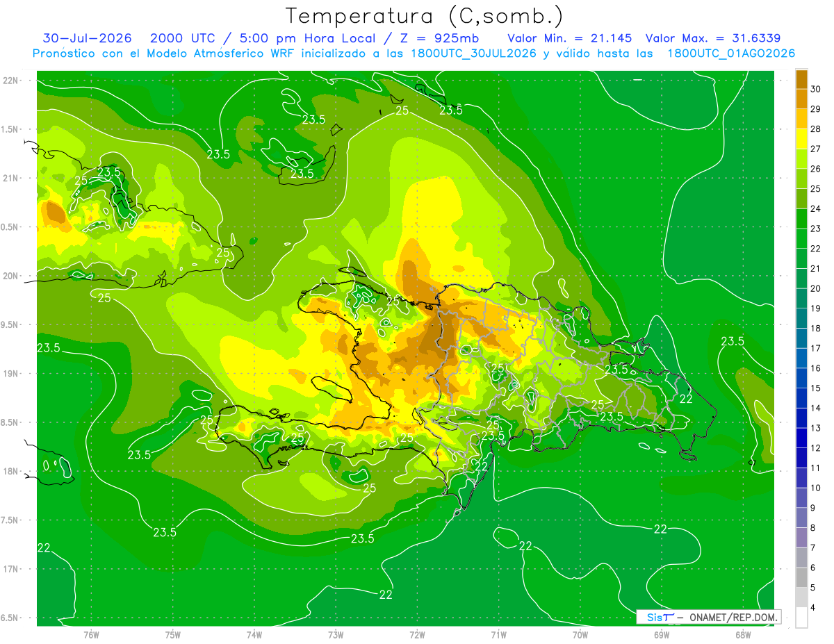Click the "68W" longitude axis label
This screenshot has width=834, height=644.
(743, 634)
